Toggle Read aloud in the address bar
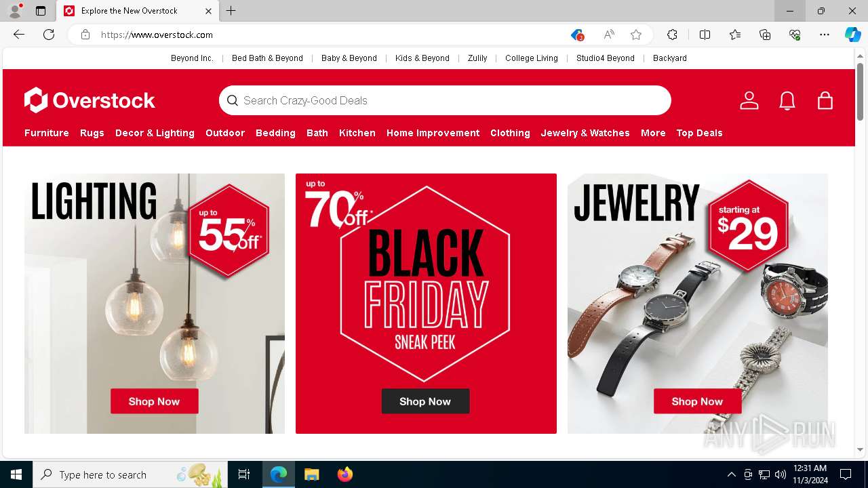Image resolution: width=868 pixels, height=488 pixels. 609,35
